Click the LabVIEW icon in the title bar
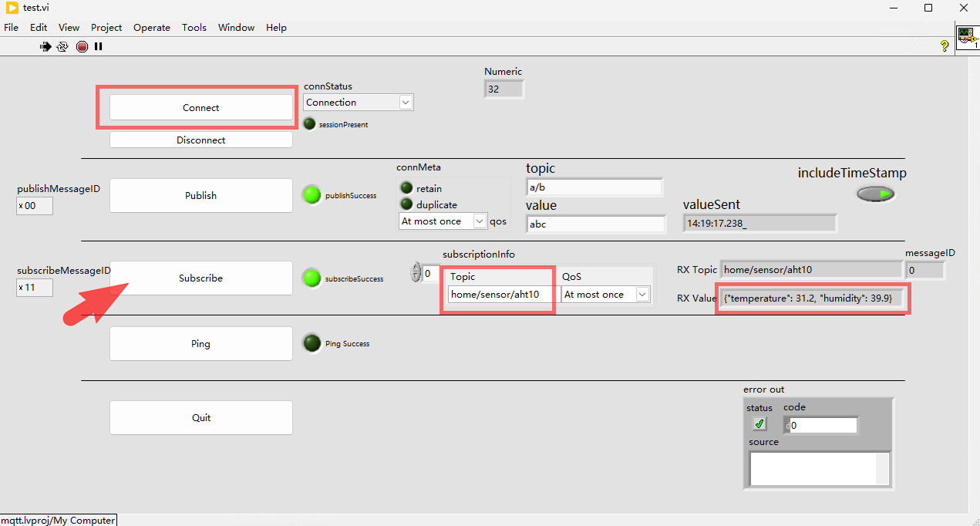The image size is (980, 526). click(x=12, y=8)
